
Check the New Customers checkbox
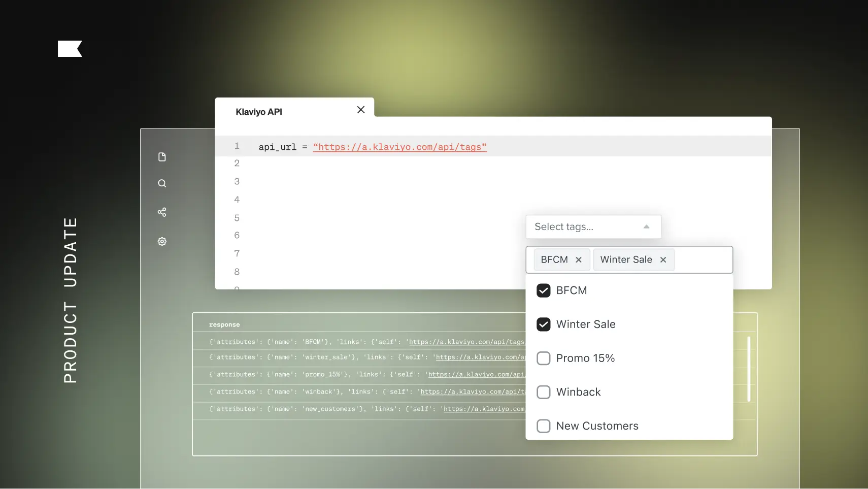[x=544, y=426]
